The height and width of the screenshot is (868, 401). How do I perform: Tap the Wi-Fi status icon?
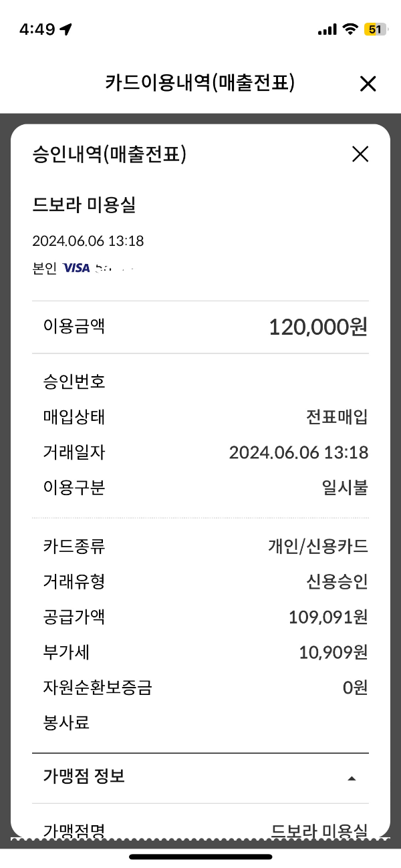pyautogui.click(x=350, y=29)
